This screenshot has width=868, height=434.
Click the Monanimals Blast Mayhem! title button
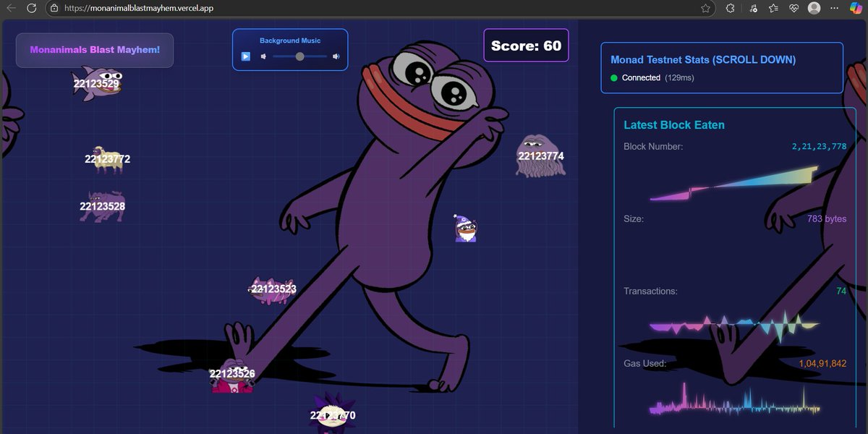click(x=95, y=50)
